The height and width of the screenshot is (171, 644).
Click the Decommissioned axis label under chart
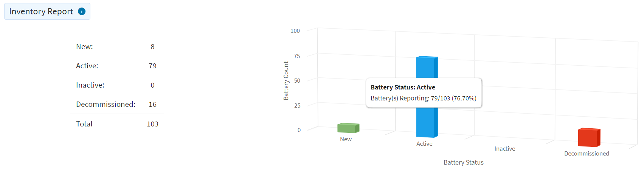pos(587,154)
